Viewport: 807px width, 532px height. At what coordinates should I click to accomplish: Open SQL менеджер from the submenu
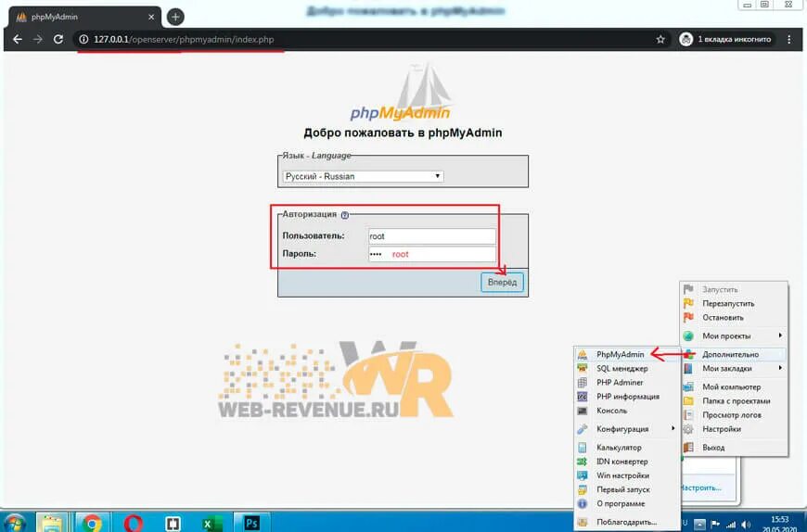(x=627, y=368)
